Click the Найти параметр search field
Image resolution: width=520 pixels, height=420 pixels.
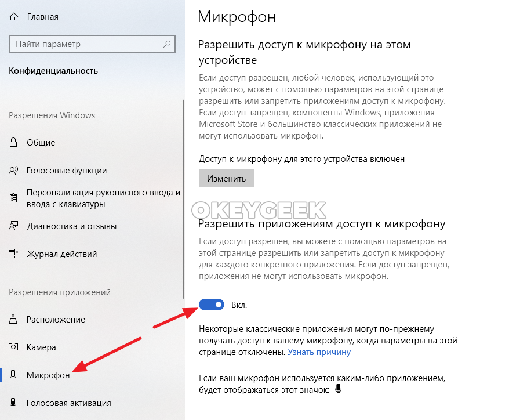92,44
